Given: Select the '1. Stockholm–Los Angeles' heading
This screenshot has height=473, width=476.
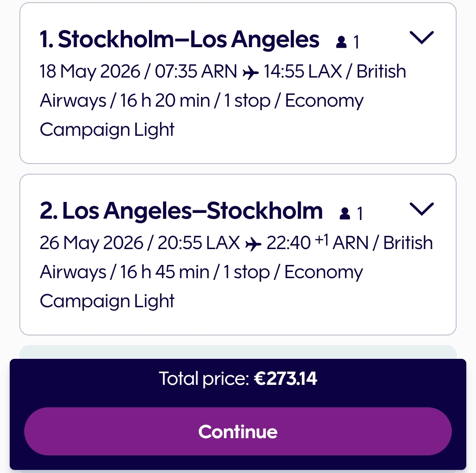Looking at the screenshot, I should click(x=179, y=40).
